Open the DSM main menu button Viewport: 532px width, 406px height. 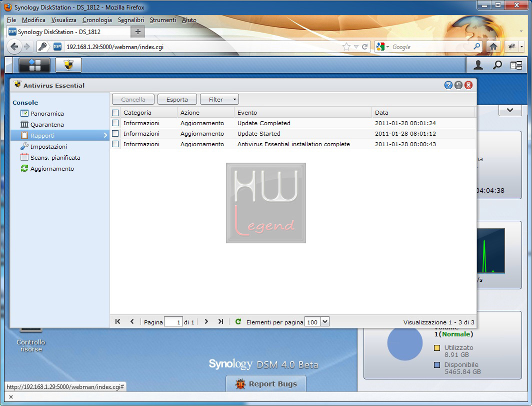(34, 65)
